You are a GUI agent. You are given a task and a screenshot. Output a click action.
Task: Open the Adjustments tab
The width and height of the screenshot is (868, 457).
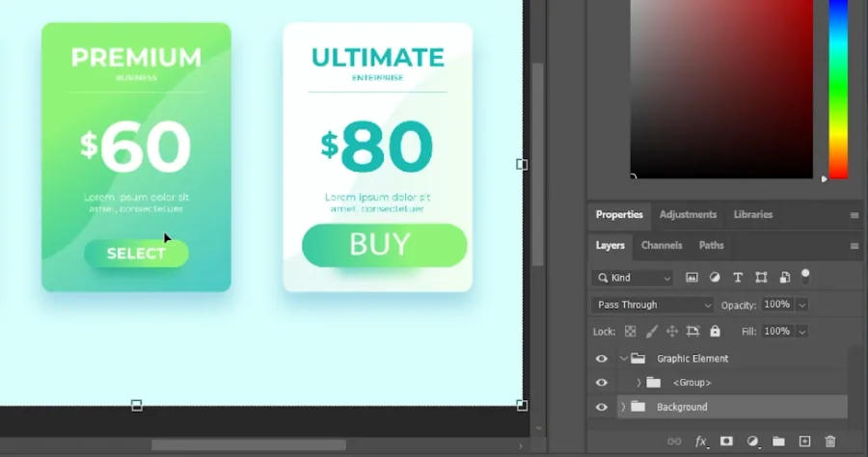point(688,215)
